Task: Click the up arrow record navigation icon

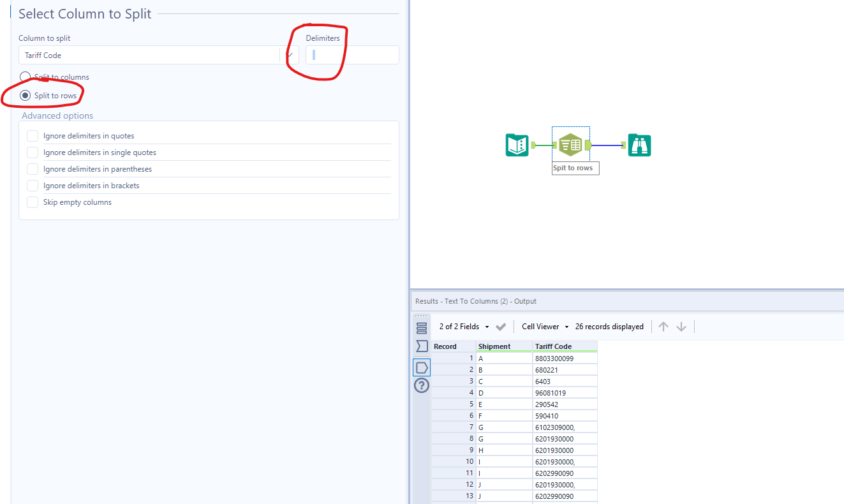Action: 663,326
